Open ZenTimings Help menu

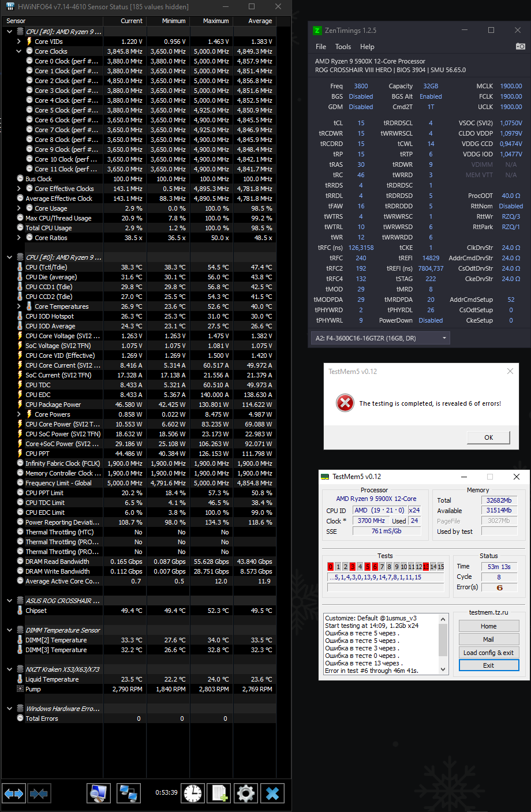tap(367, 47)
